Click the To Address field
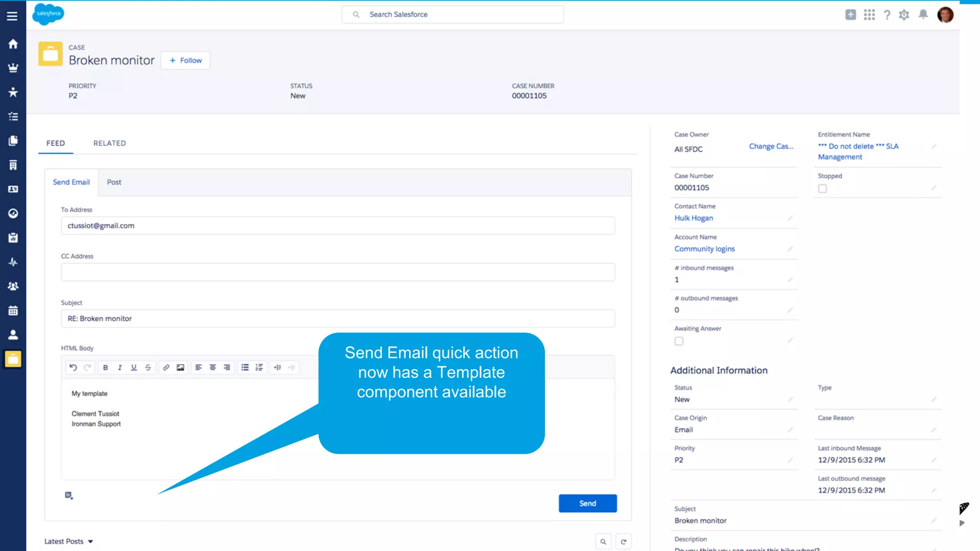Viewport: 980px width, 551px height. 338,226
